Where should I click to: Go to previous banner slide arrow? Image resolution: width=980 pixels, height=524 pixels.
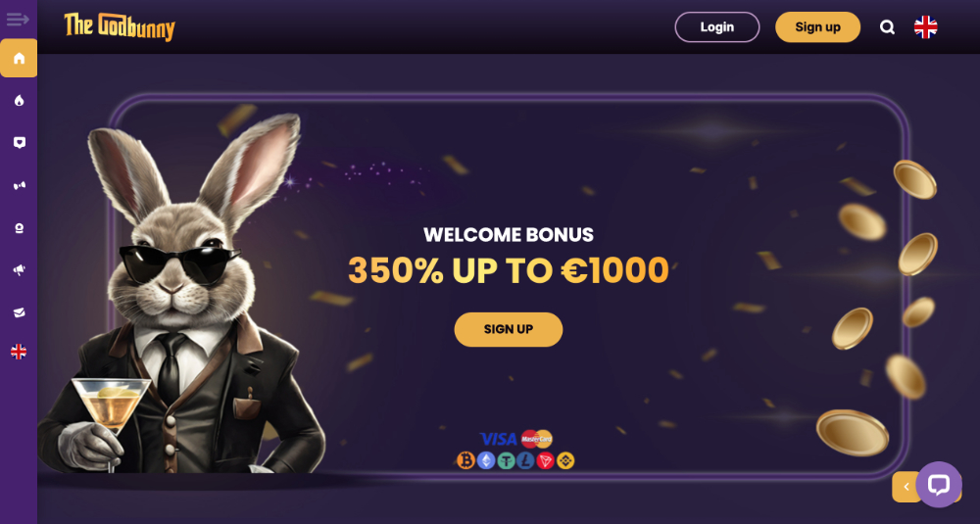point(906,487)
